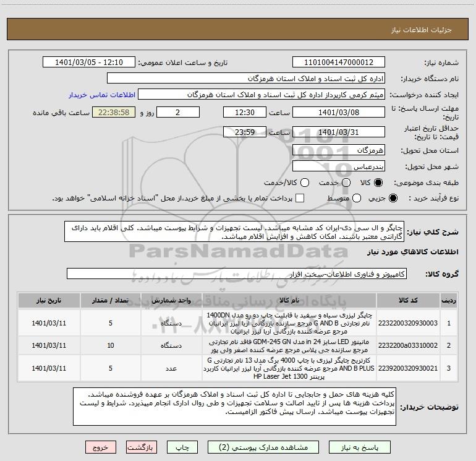476x461 pixels.
Task: Click the گروه کالا field کامپیوتر و فناوری
Action: [237, 274]
